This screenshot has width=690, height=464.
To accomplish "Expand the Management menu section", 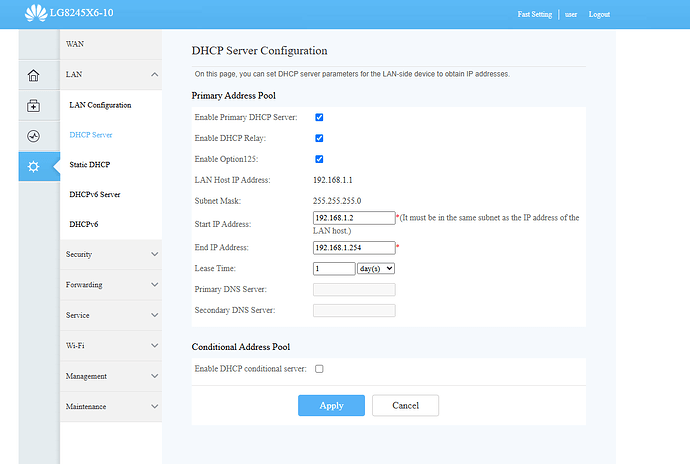I will click(x=111, y=376).
